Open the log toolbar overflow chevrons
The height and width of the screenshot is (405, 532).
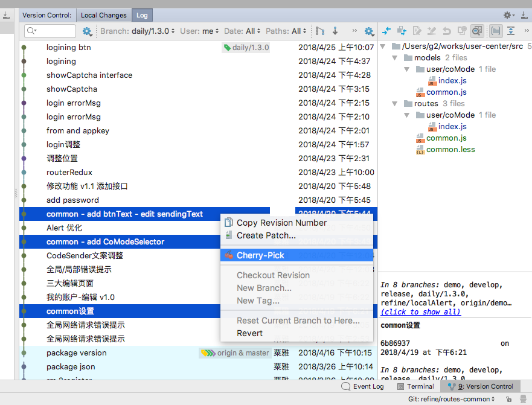pos(354,31)
